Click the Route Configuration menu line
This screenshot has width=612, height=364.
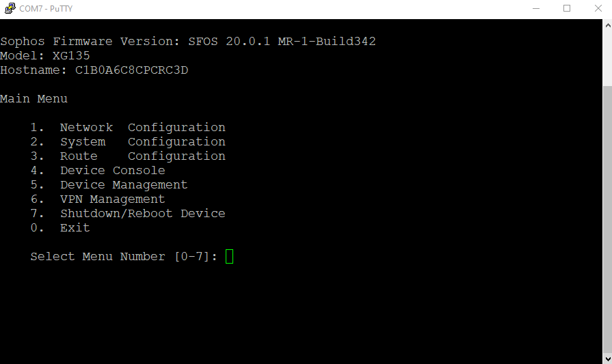[142, 156]
